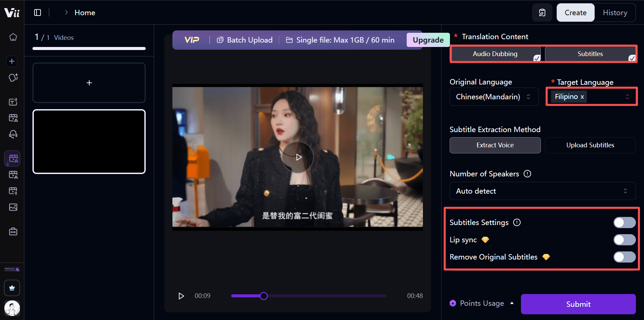This screenshot has width=644, height=320.
Task: Open the headset voice tool in sidebar
Action: coord(13,134)
